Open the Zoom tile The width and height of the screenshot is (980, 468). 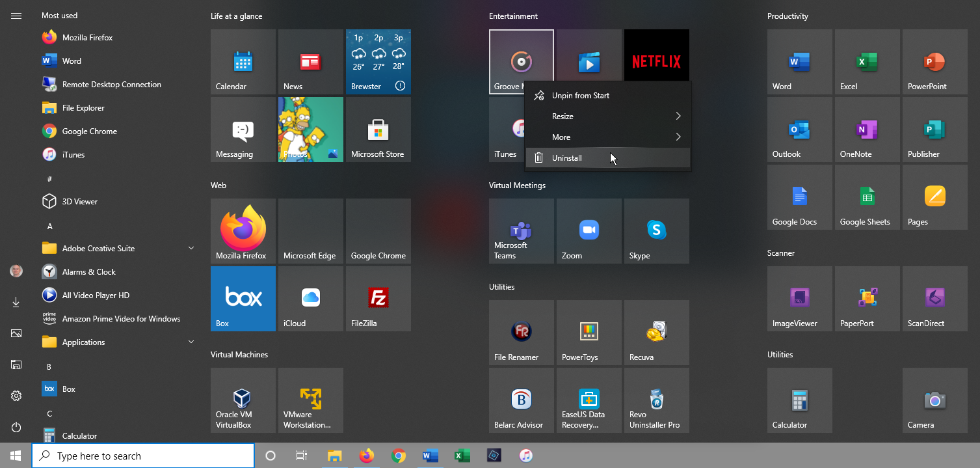589,231
